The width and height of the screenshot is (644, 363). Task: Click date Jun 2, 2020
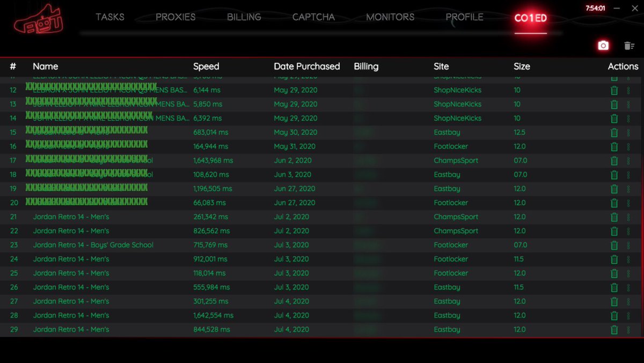[x=292, y=160]
